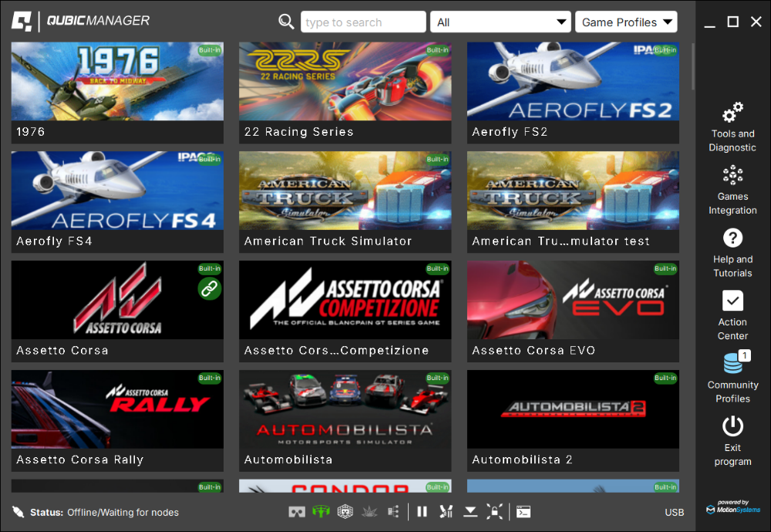Click the console terminal icon in status bar
The height and width of the screenshot is (532, 771).
coord(524,511)
